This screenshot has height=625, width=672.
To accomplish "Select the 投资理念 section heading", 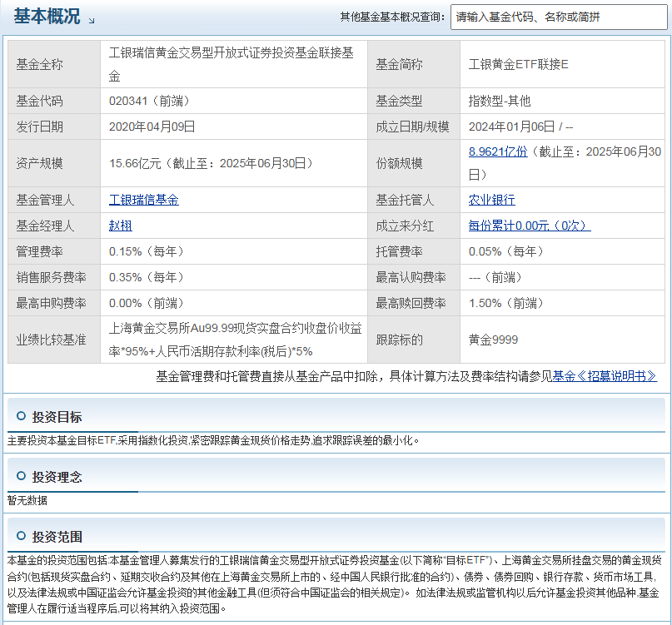I will [x=57, y=477].
